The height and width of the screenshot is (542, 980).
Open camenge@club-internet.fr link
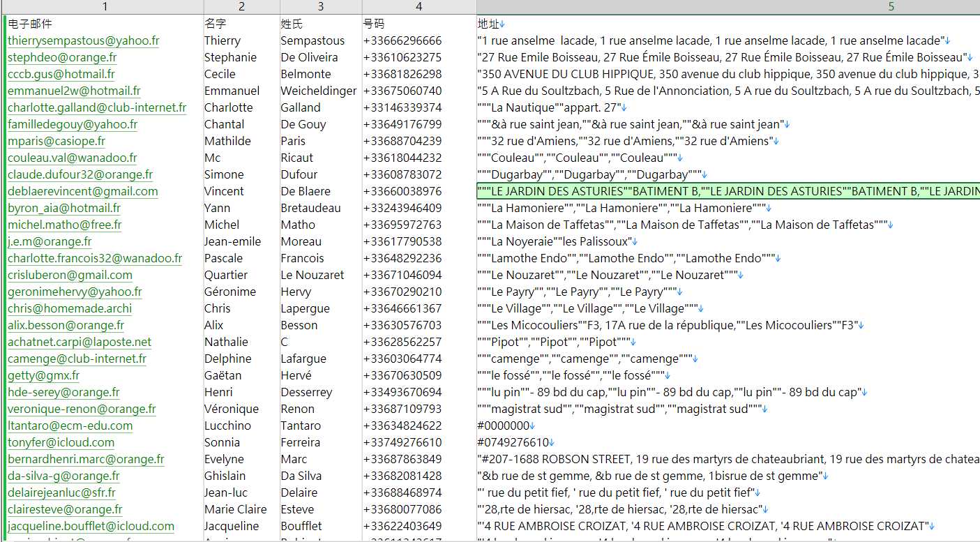click(77, 359)
